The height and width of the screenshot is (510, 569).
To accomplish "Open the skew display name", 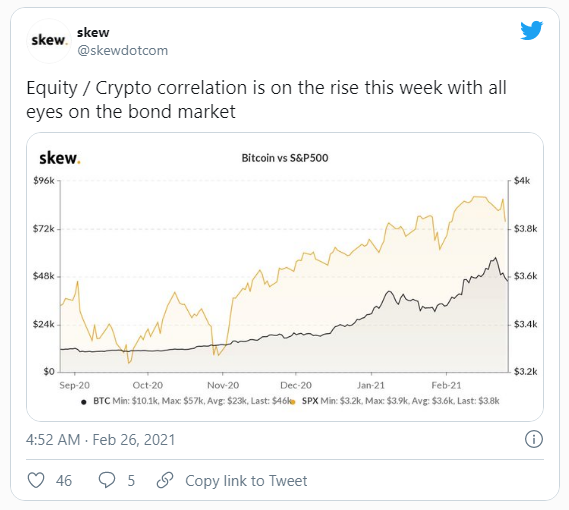I will click(x=93, y=32).
